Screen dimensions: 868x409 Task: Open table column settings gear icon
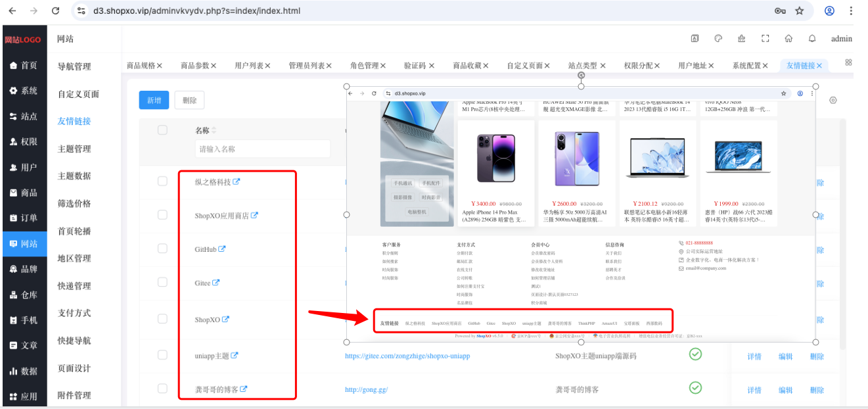point(833,100)
